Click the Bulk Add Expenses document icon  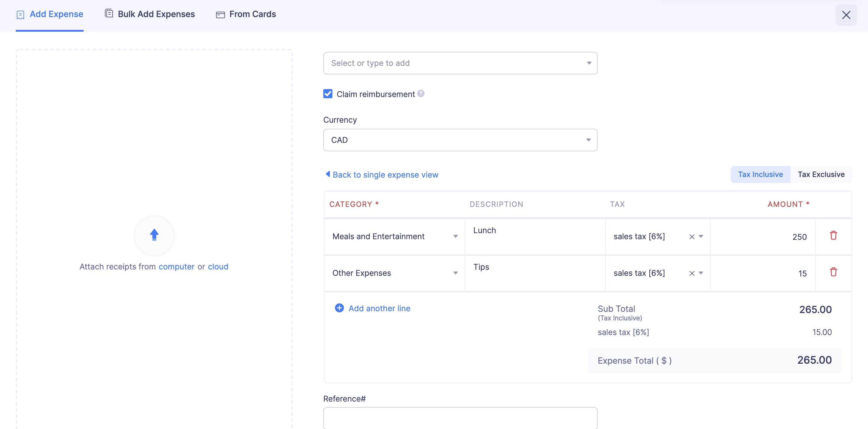pyautogui.click(x=108, y=13)
